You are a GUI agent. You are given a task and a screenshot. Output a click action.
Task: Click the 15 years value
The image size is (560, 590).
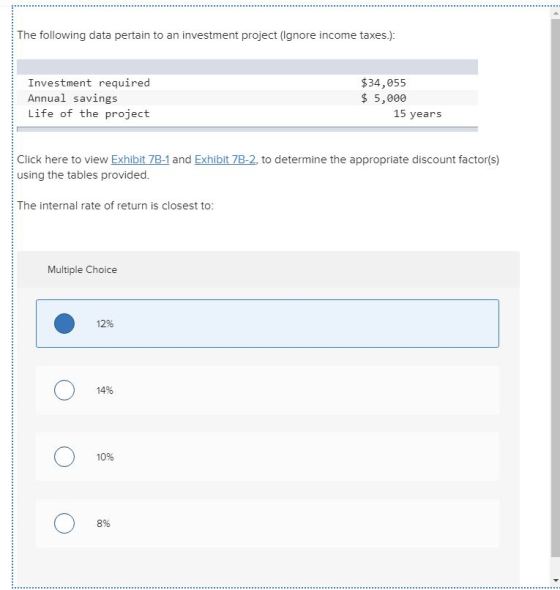pyautogui.click(x=417, y=114)
